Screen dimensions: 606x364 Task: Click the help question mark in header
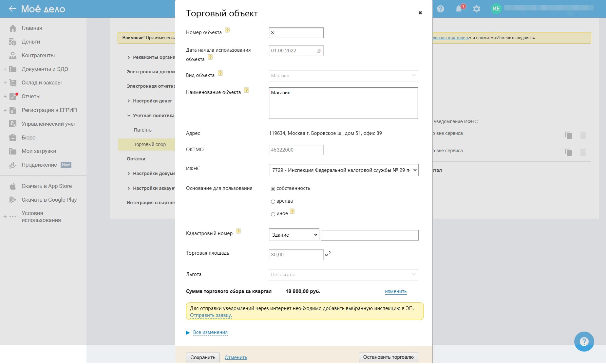pyautogui.click(x=441, y=9)
